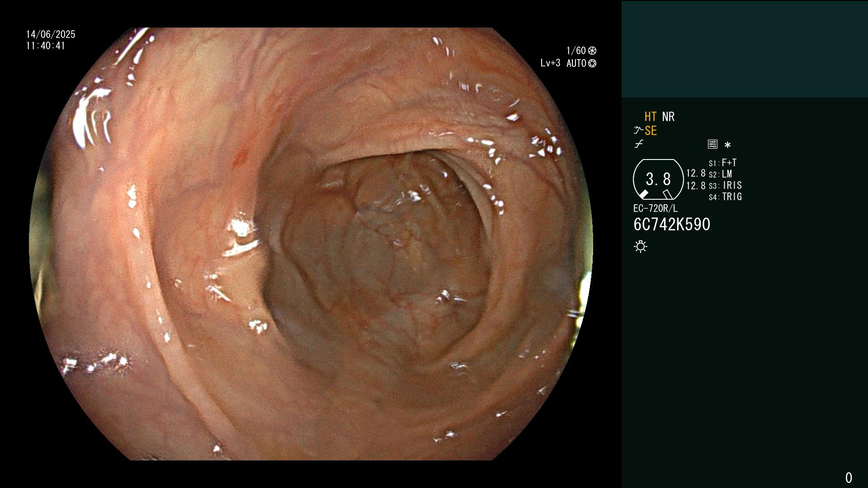868x488 pixels.
Task: Click the time 11:40:41
Action: (46, 46)
